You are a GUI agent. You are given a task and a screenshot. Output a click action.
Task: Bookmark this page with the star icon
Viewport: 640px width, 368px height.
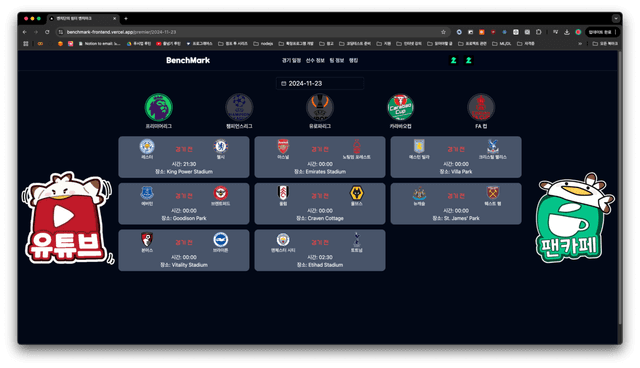443,32
